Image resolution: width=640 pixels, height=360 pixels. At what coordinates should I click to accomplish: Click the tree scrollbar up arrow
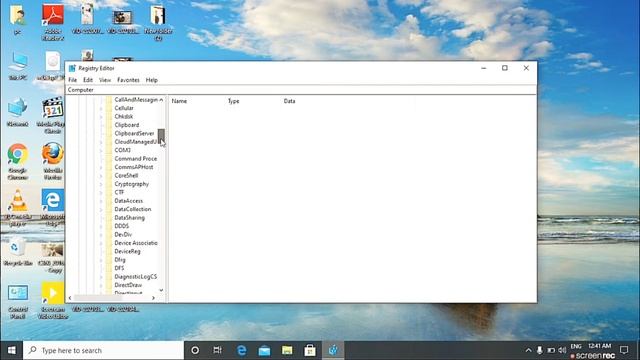click(161, 100)
